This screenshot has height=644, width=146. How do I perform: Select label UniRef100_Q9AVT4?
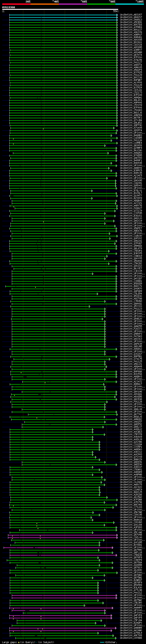(x=131, y=65)
